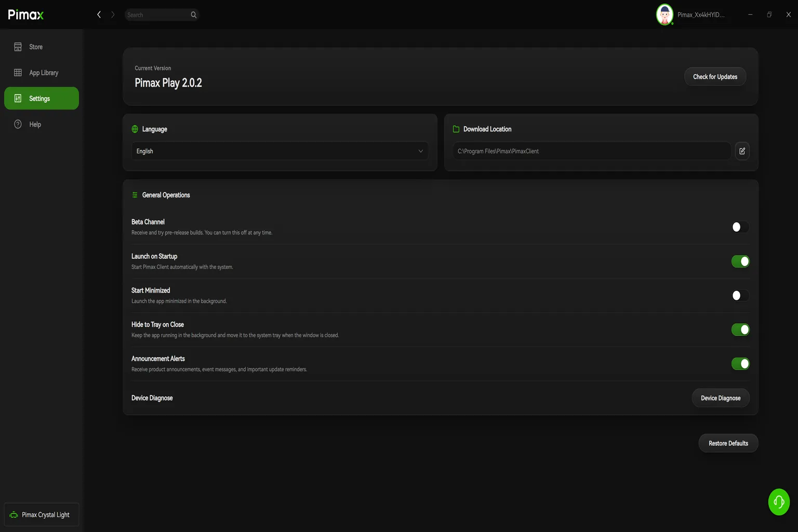Click the Launch on Startup label
798x532 pixels.
(154, 256)
